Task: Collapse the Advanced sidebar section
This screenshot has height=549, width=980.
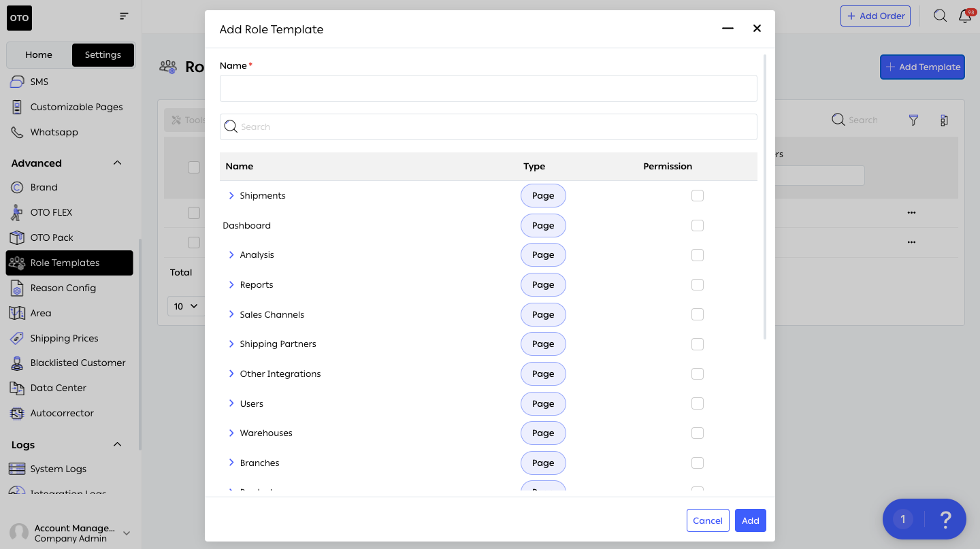Action: [117, 163]
